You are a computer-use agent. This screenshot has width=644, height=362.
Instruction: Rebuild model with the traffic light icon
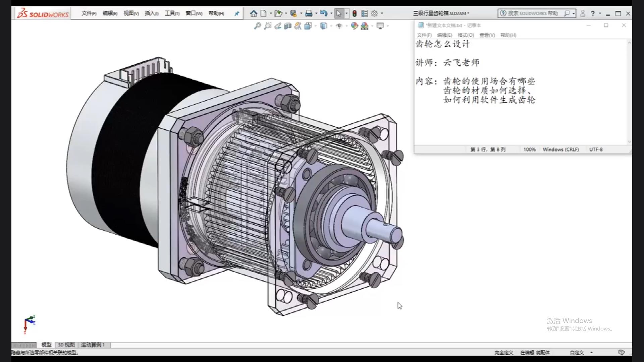(355, 13)
